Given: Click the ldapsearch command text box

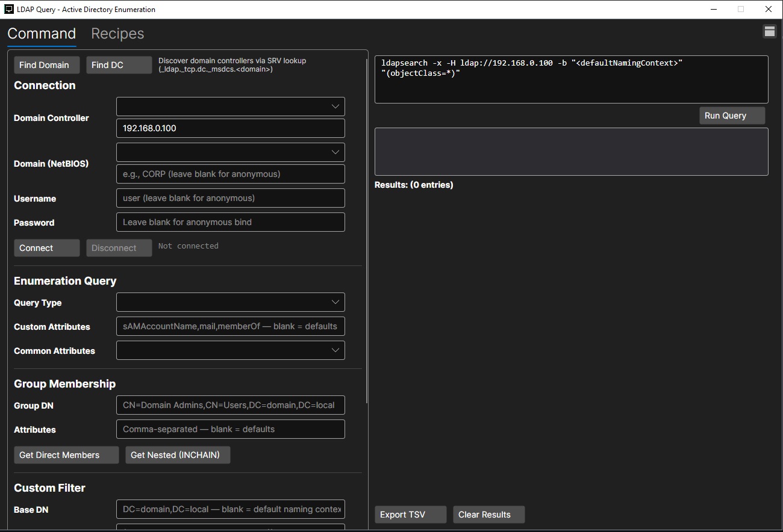Looking at the screenshot, I should [572, 79].
